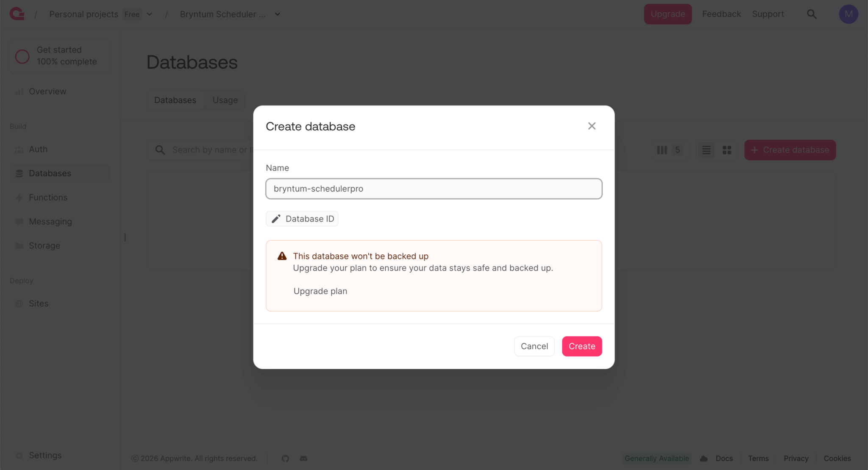This screenshot has height=470, width=868.
Task: Close the Create database dialog
Action: (592, 126)
